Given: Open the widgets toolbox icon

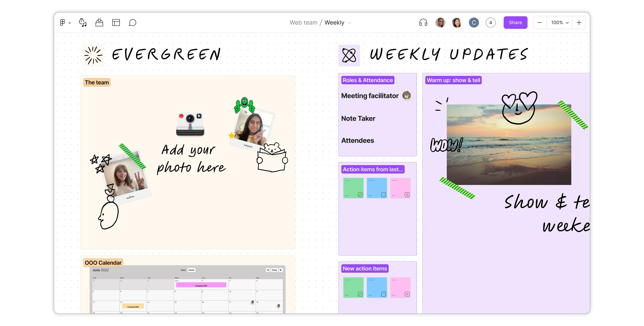Looking at the screenshot, I should pyautogui.click(x=99, y=23).
